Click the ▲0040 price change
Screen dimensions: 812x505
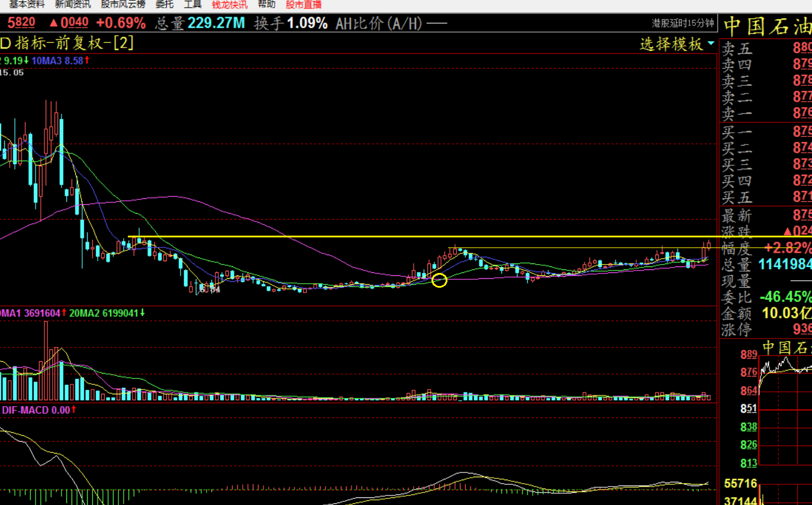pos(69,24)
